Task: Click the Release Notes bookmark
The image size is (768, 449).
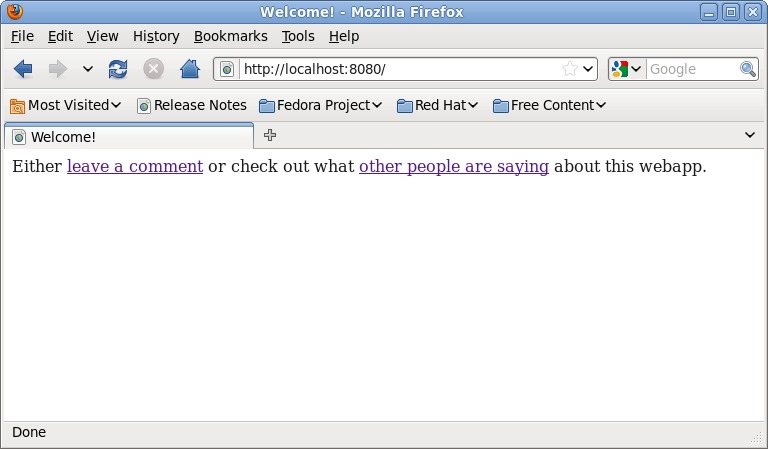Action: coord(191,105)
